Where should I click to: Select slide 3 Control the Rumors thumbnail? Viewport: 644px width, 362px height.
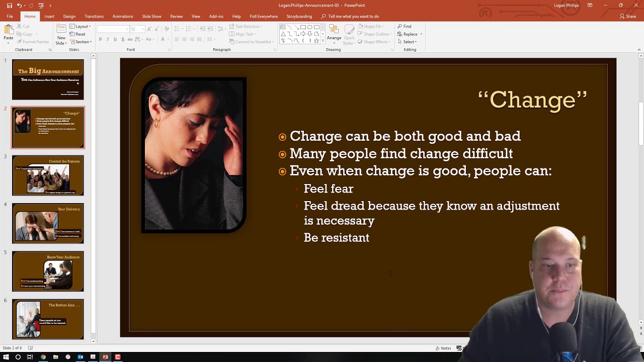pos(48,175)
